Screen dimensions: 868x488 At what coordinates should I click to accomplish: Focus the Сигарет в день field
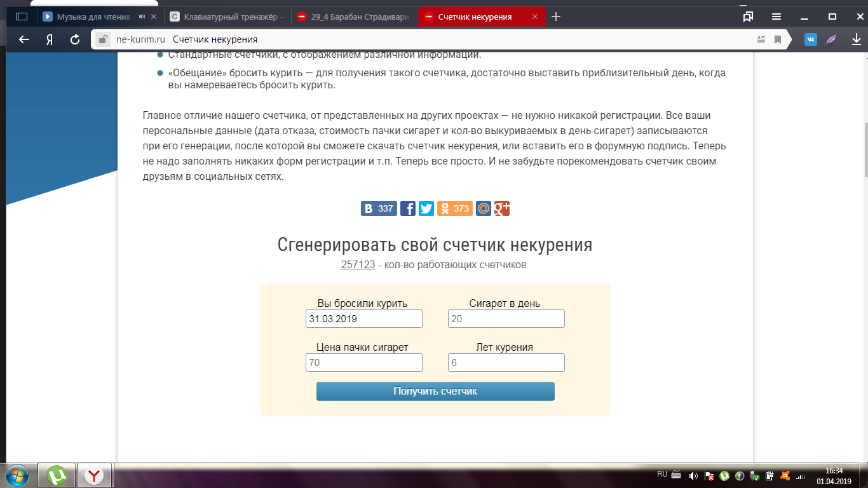[506, 319]
